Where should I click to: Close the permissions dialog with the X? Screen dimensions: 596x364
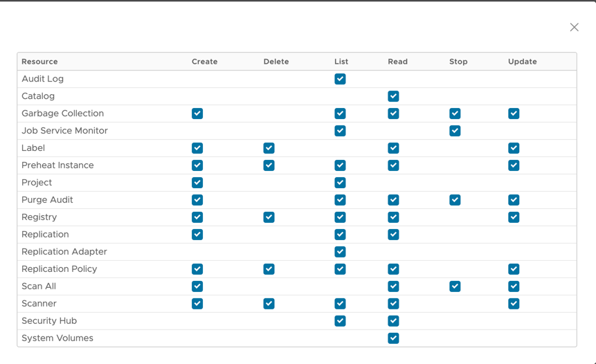tap(574, 27)
